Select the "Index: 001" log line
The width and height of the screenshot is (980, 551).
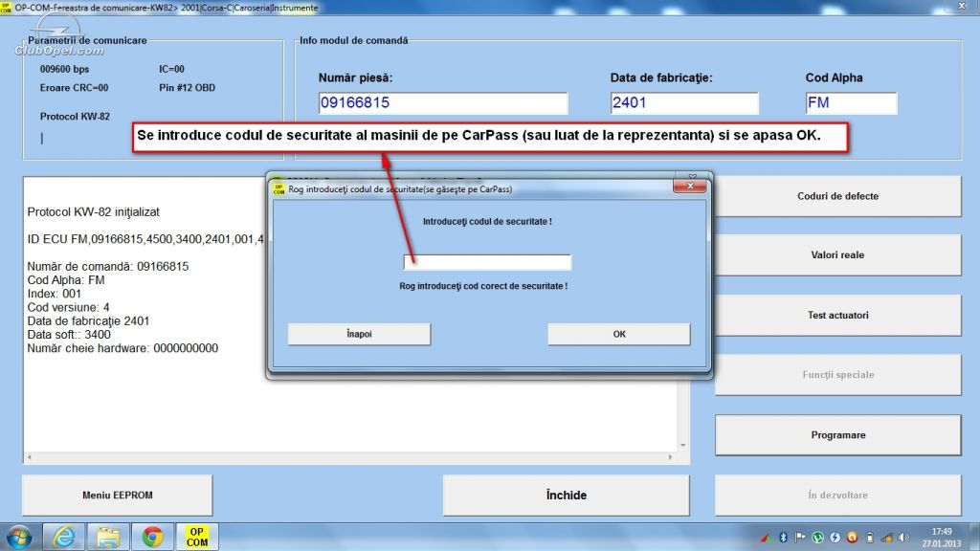tap(54, 294)
